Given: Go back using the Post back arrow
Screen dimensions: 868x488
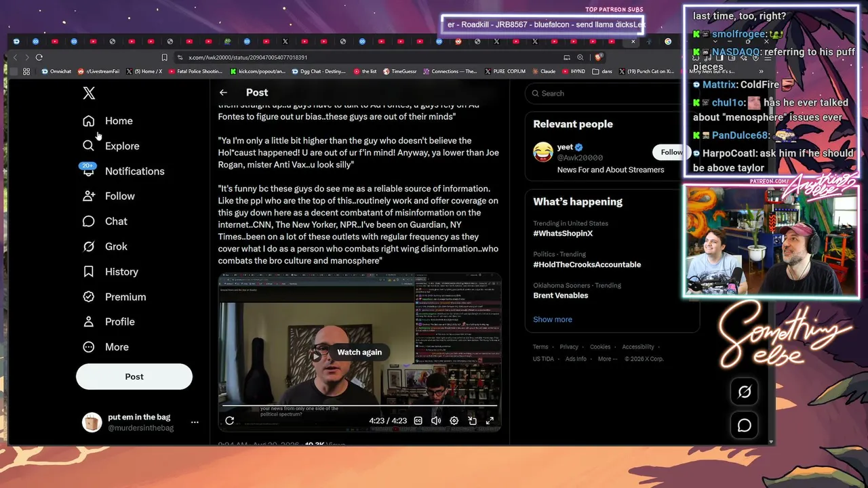Looking at the screenshot, I should click(x=223, y=92).
